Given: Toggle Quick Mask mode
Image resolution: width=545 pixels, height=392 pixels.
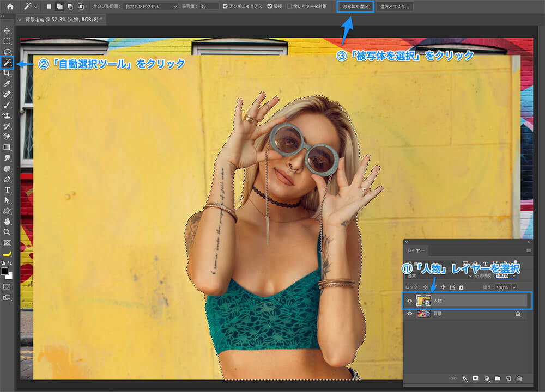Looking at the screenshot, I should 7,286.
